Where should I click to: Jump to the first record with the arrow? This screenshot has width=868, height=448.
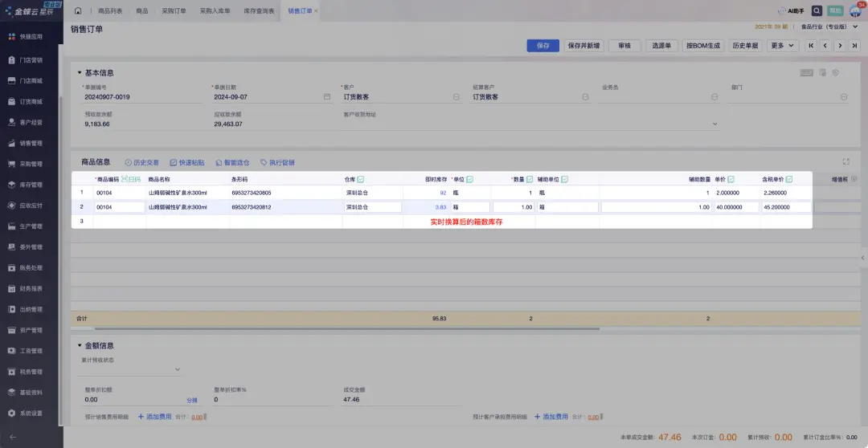pyautogui.click(x=811, y=46)
